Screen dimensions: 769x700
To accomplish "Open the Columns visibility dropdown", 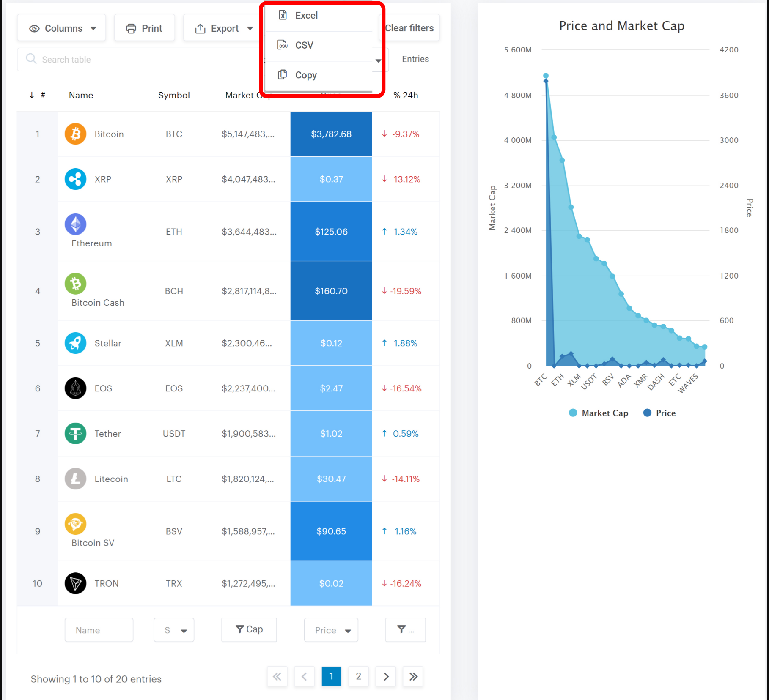I will pos(62,28).
